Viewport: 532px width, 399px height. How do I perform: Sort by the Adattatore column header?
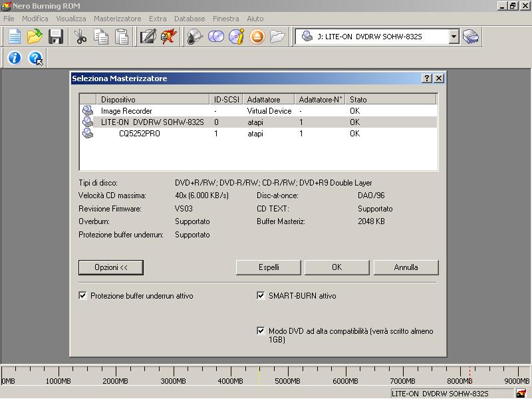[x=269, y=99]
